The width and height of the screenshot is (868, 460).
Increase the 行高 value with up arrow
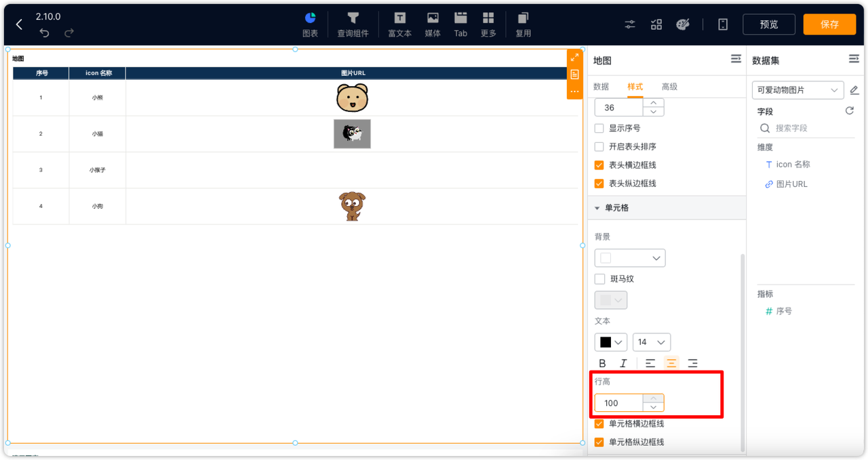[x=653, y=398]
